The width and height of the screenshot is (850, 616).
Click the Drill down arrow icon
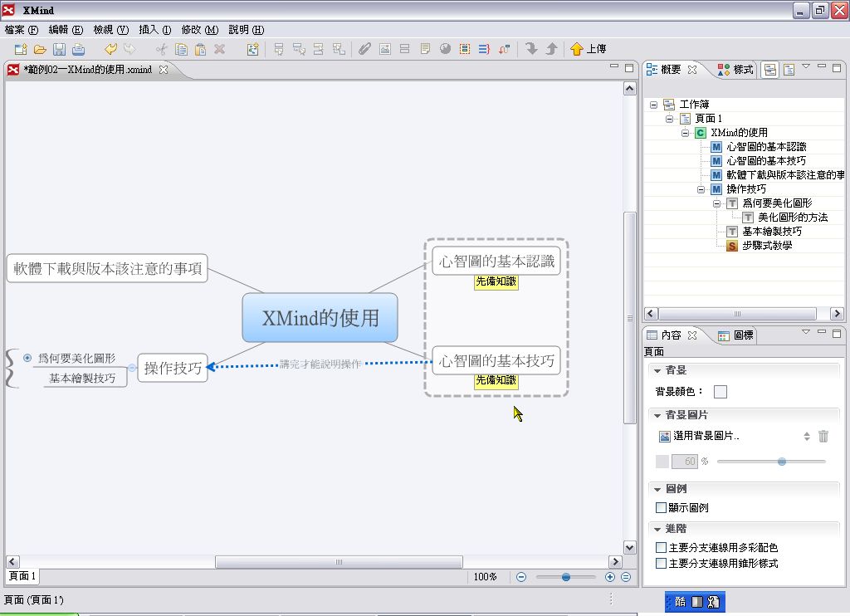[x=531, y=49]
